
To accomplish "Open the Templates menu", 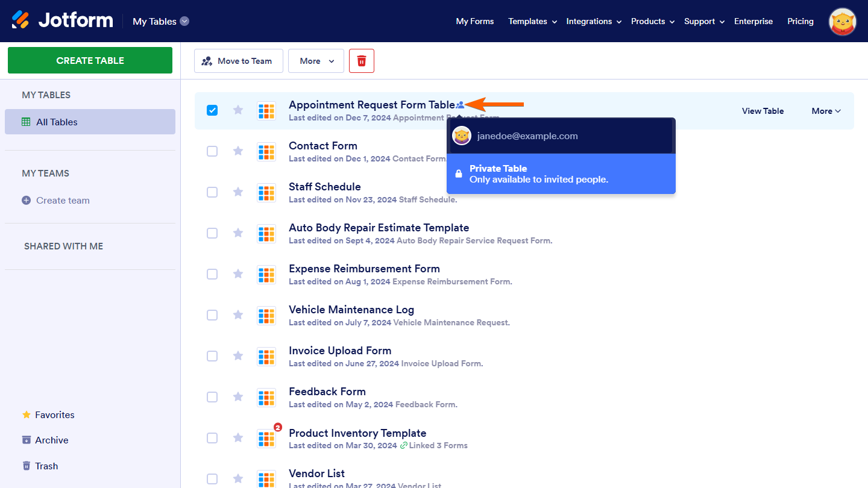I will (532, 21).
